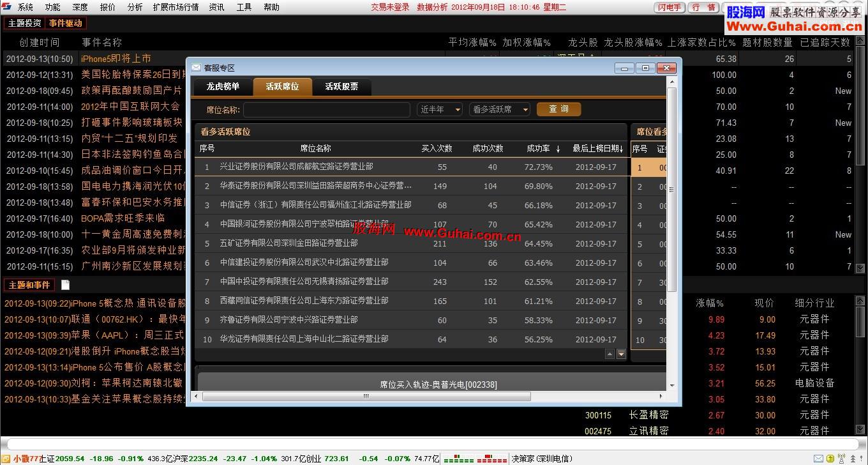This screenshot has width=868, height=465.
Task: Click the 闪电手 button
Action: (670, 8)
